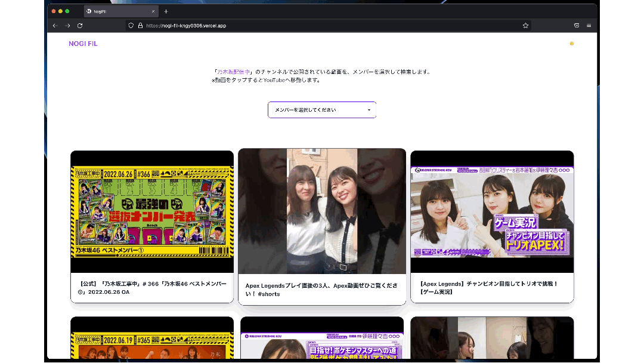Click the address bar URL field
This screenshot has height=363, width=644.
[x=329, y=26]
